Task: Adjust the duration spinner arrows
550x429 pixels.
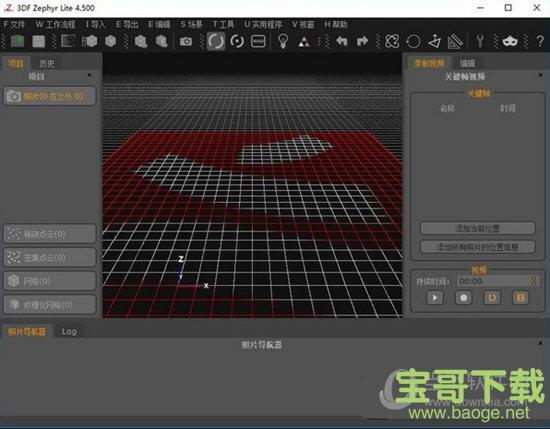Action: (534, 281)
